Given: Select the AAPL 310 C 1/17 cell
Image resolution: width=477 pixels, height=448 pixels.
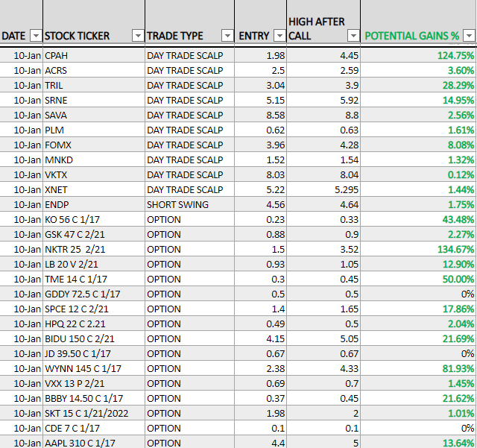Looking at the screenshot, I should pos(94,442).
